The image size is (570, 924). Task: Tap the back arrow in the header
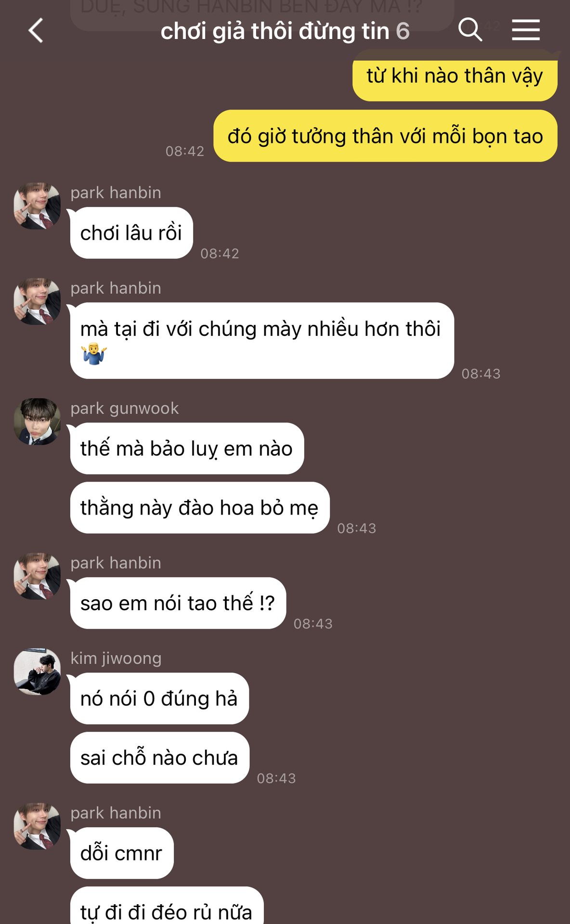point(36,30)
